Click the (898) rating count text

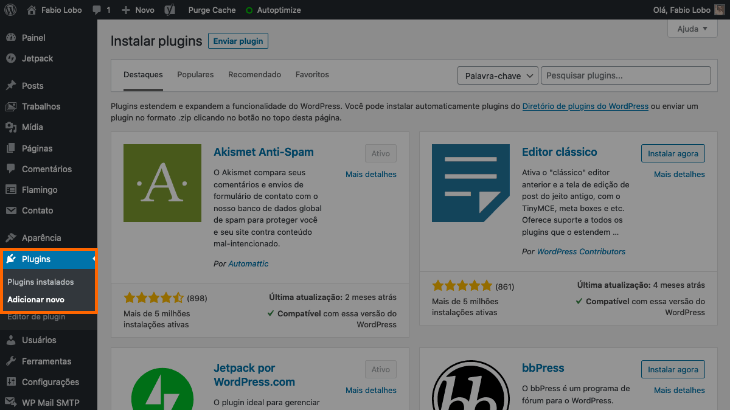(197, 298)
